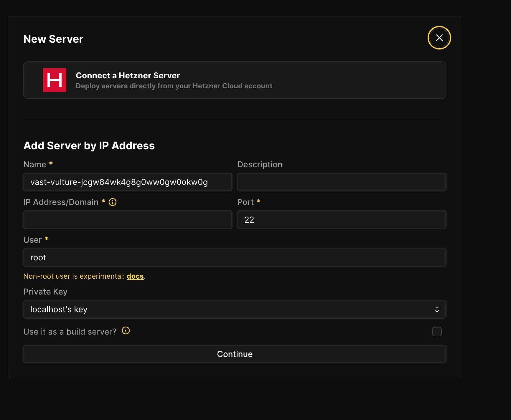Click the Private Key selector chevron icon
511x420 pixels.
coord(437,309)
